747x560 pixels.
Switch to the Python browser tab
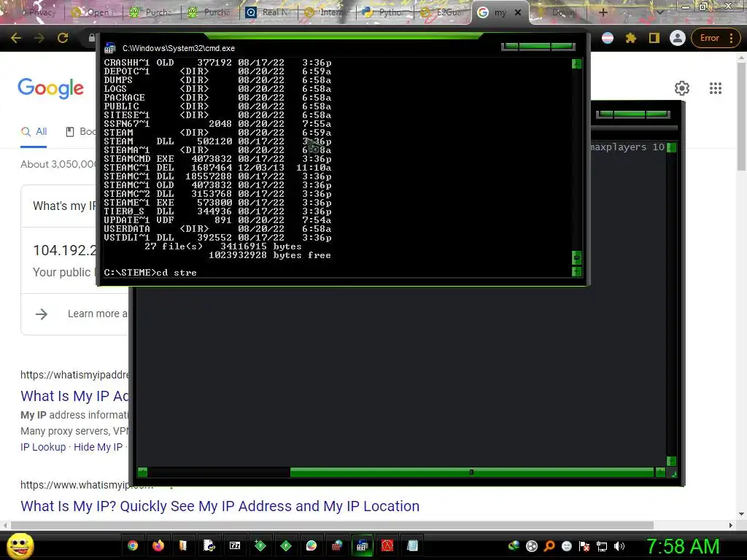click(x=385, y=12)
